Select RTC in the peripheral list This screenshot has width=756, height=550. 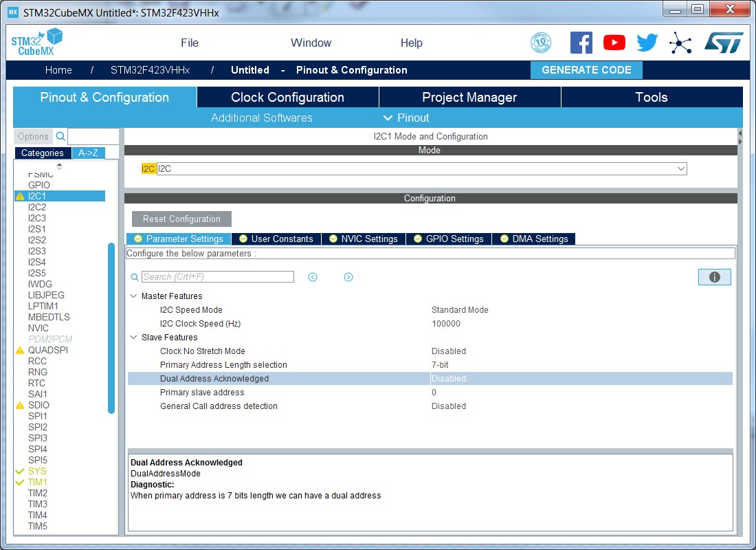point(36,384)
